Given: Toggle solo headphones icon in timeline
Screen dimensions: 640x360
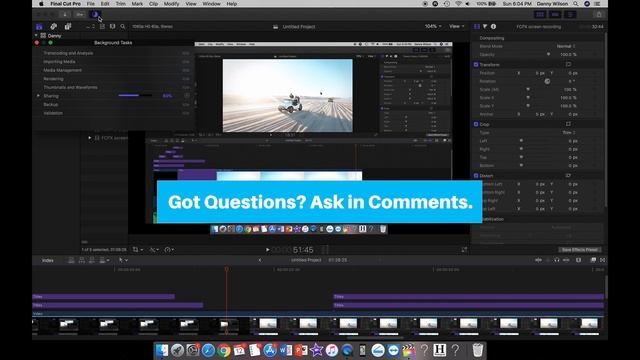Looking at the screenshot, I should click(557, 260).
